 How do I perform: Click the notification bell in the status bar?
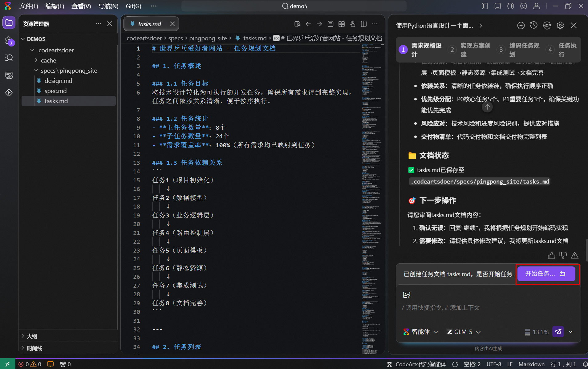pyautogui.click(x=585, y=364)
